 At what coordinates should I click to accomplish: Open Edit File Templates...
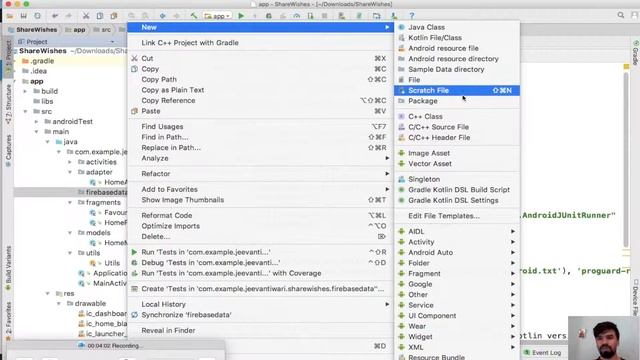(457, 216)
